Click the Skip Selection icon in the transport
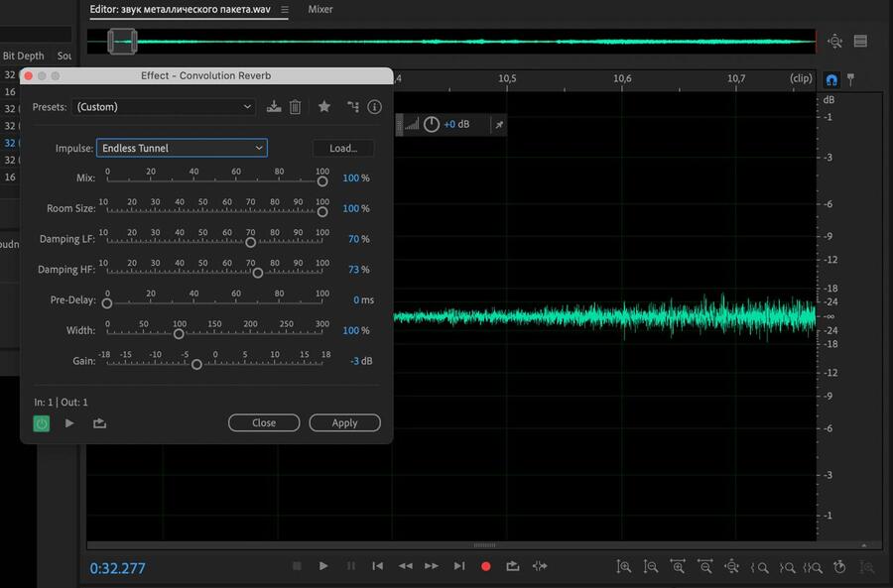 [540, 566]
